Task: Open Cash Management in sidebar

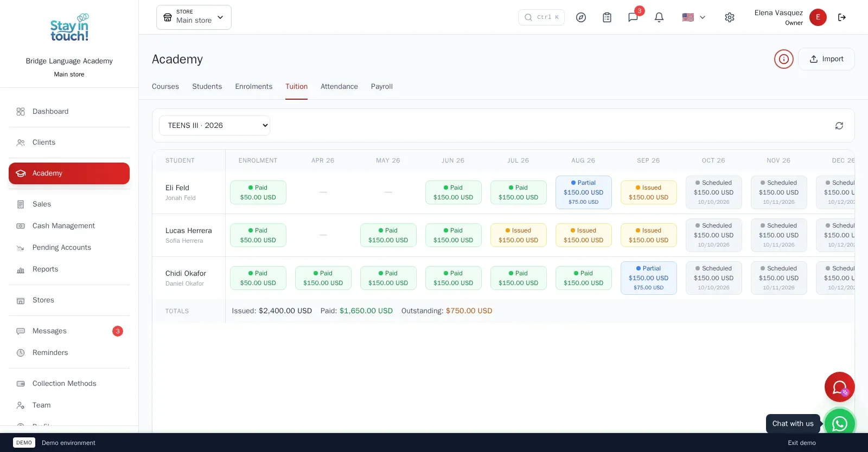Action: (x=69, y=226)
